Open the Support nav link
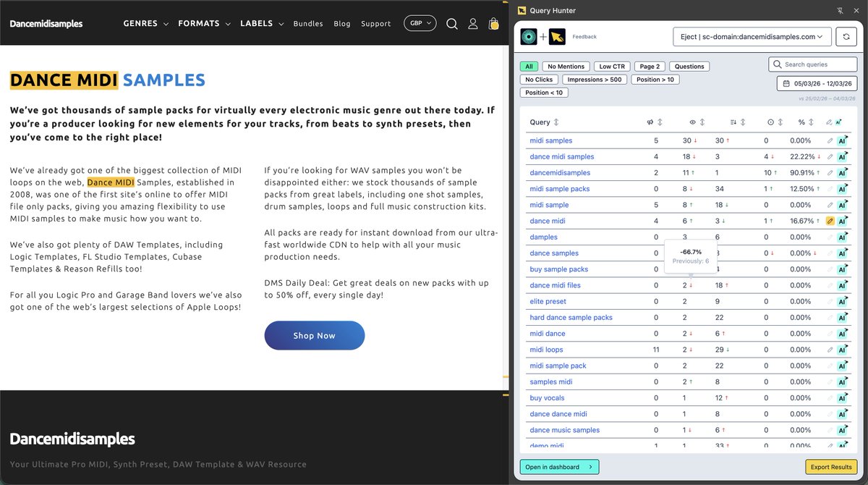Viewport: 868px width, 485px height. click(375, 24)
